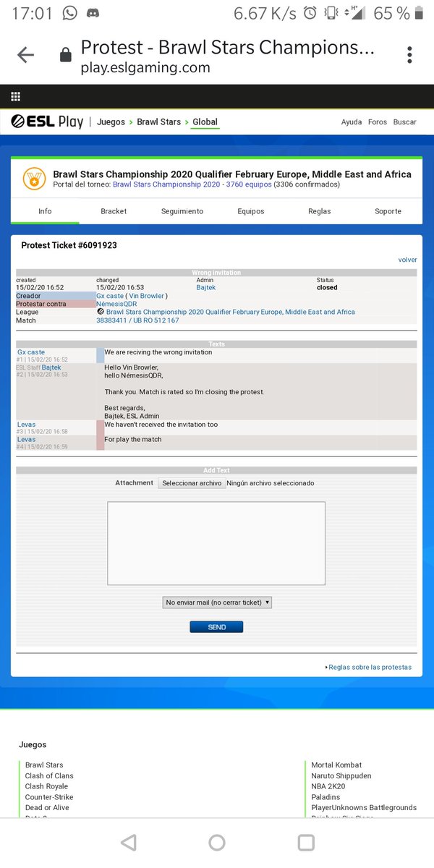Open Reglas sobre las protestas link
The image size is (434, 868).
pos(370,667)
